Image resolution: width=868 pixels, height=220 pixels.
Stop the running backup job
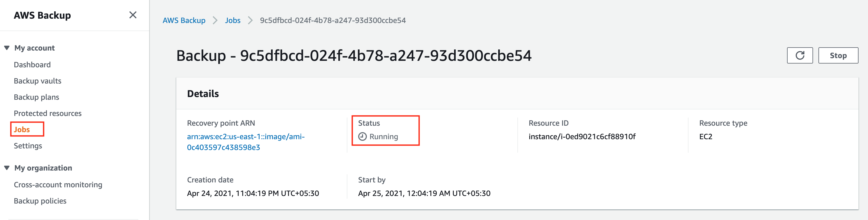point(838,55)
